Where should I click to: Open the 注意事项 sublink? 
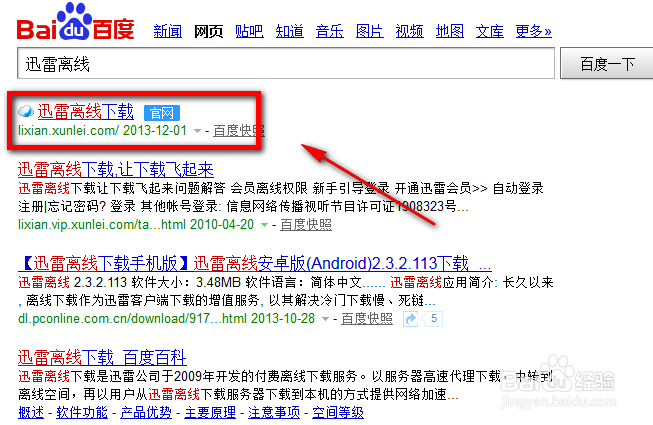274,413
